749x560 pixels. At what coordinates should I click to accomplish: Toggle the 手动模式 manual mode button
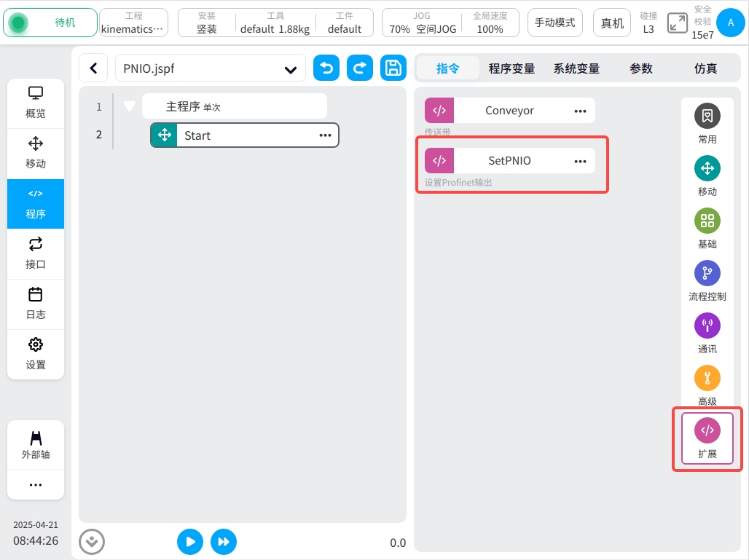click(555, 23)
